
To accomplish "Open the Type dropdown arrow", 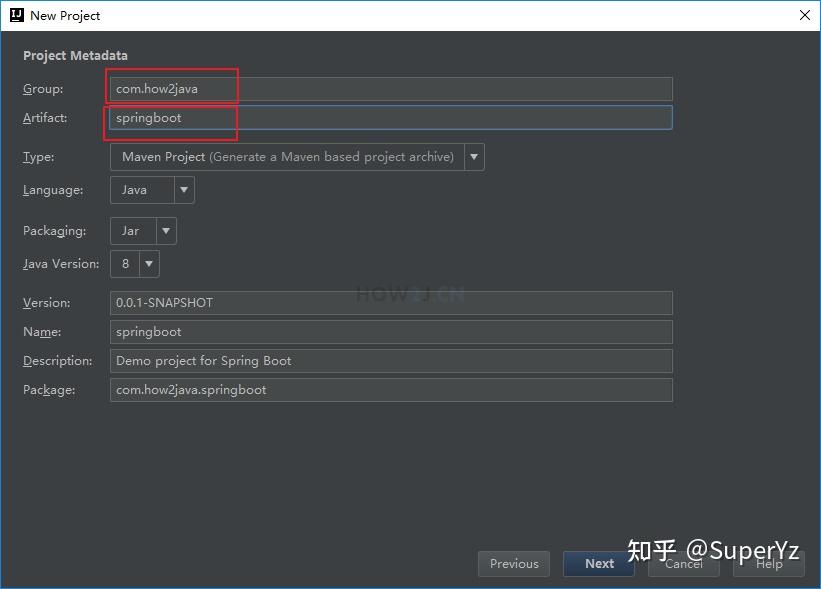I will tap(474, 157).
